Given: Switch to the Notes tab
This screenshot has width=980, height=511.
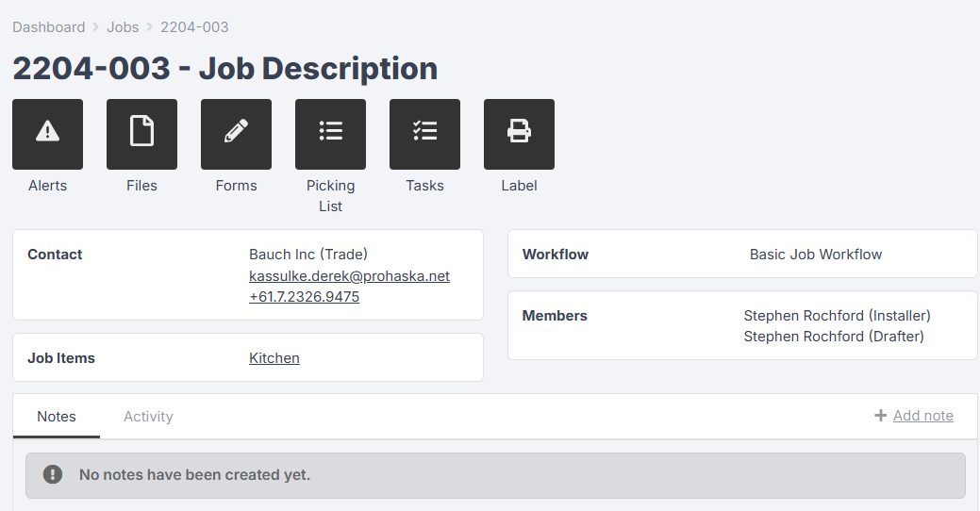Looking at the screenshot, I should 57,417.
